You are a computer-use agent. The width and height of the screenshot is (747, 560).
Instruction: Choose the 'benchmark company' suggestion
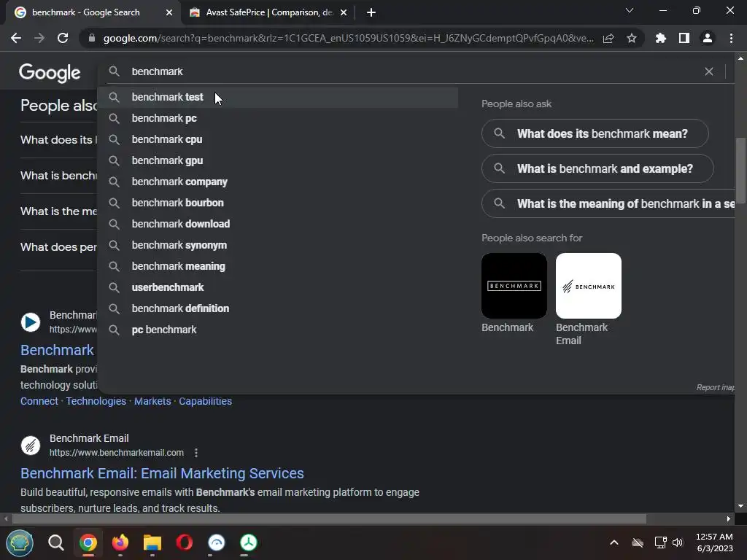(x=278, y=182)
